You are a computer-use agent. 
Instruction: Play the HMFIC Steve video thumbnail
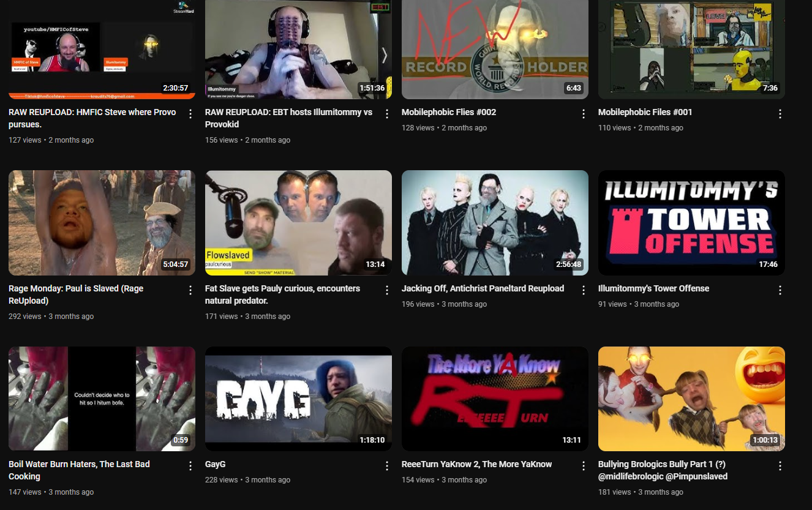[x=102, y=50]
